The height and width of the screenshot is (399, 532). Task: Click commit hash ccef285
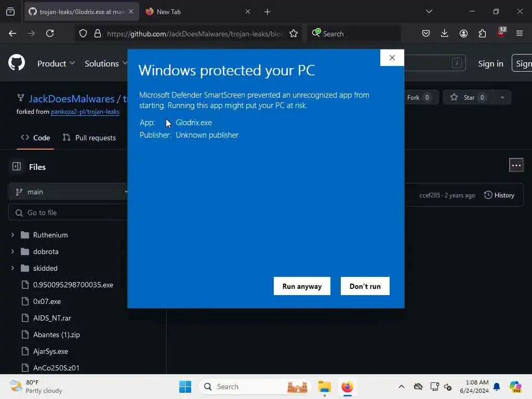point(430,195)
